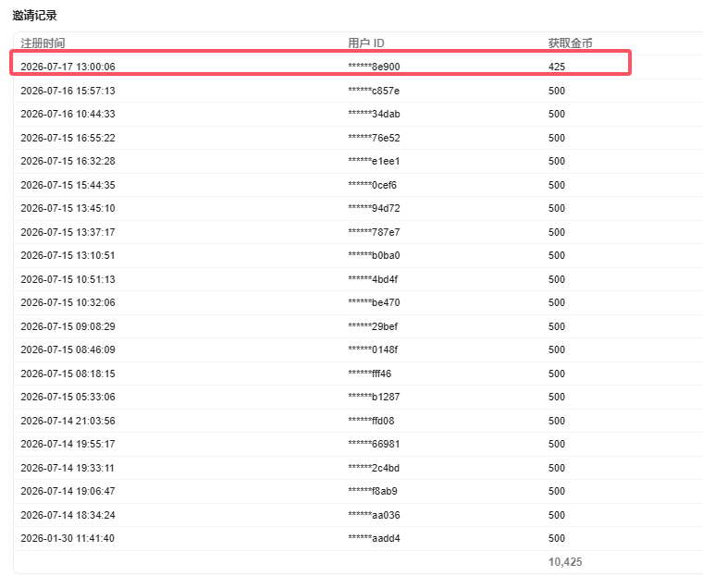Click the row dated 2026-07-14 21:03:56

(x=358, y=421)
